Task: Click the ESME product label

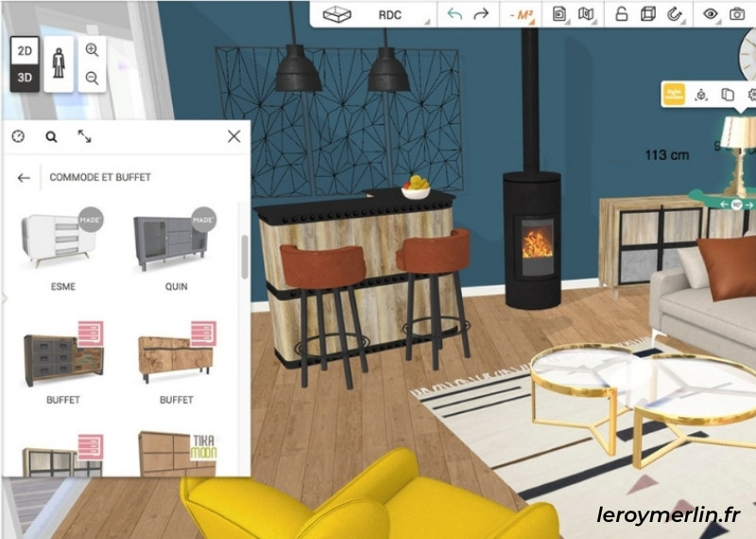Action: pyautogui.click(x=63, y=287)
